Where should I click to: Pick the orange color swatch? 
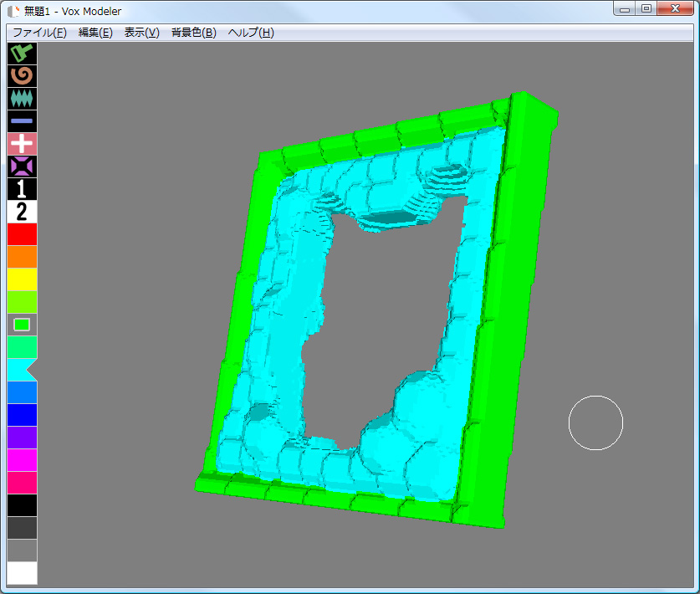pos(22,257)
